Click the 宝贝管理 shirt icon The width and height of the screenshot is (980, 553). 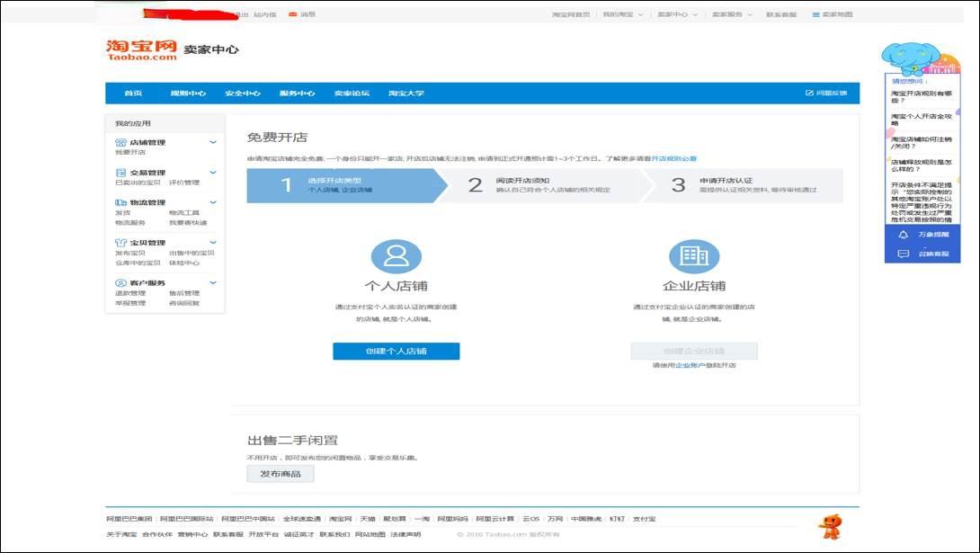[x=120, y=243]
